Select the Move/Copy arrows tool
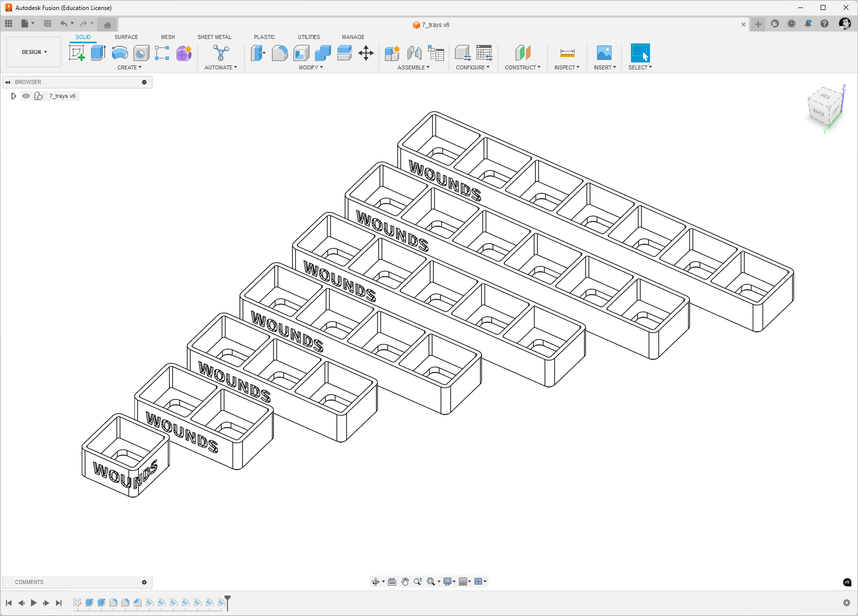This screenshot has width=858, height=616. (366, 53)
